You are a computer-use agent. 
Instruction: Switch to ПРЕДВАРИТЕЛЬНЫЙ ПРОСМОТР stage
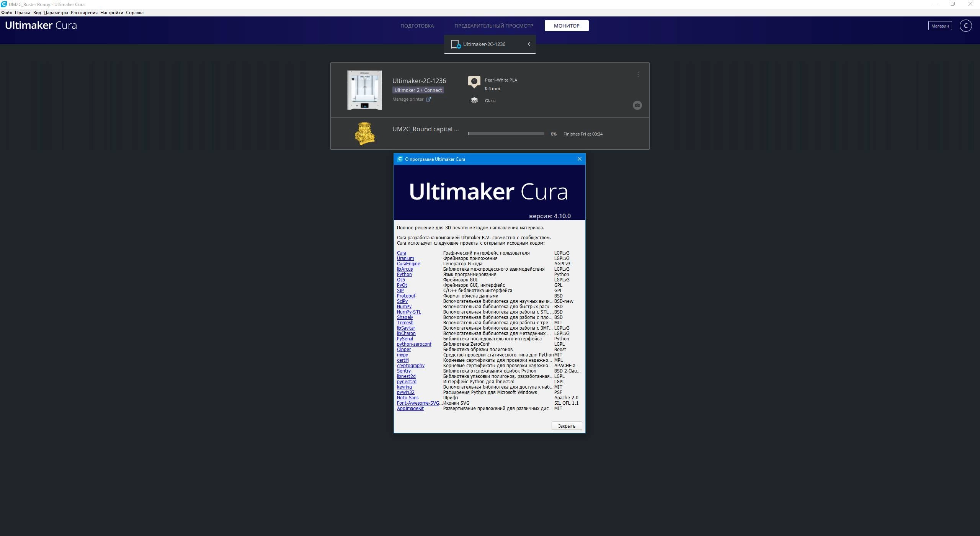pos(493,26)
